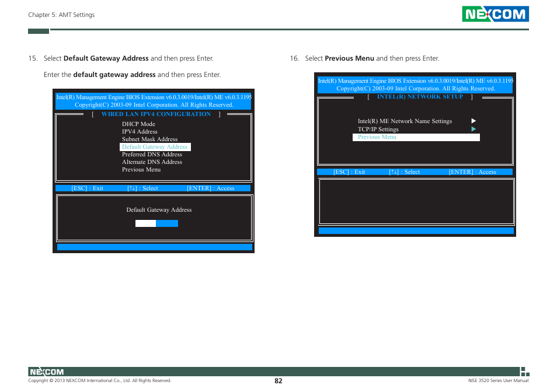
Task: Expand the white arrow beside ME Network Name Settings
Action: click(474, 121)
